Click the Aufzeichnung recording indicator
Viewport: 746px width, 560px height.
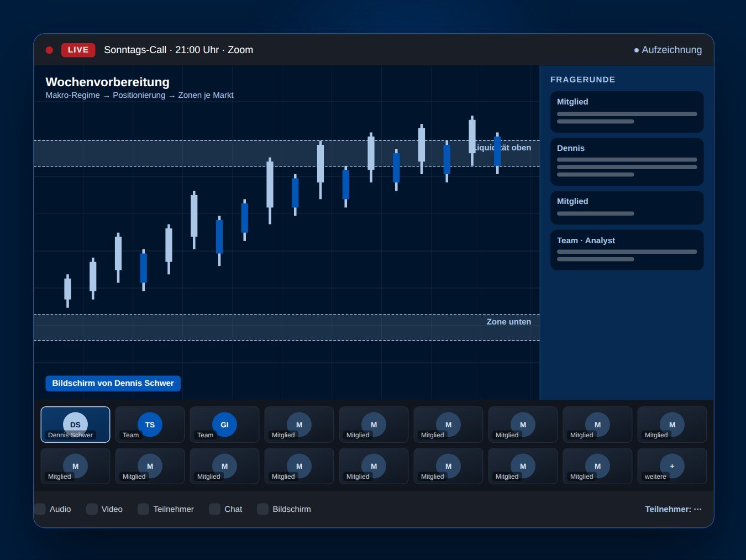(668, 50)
